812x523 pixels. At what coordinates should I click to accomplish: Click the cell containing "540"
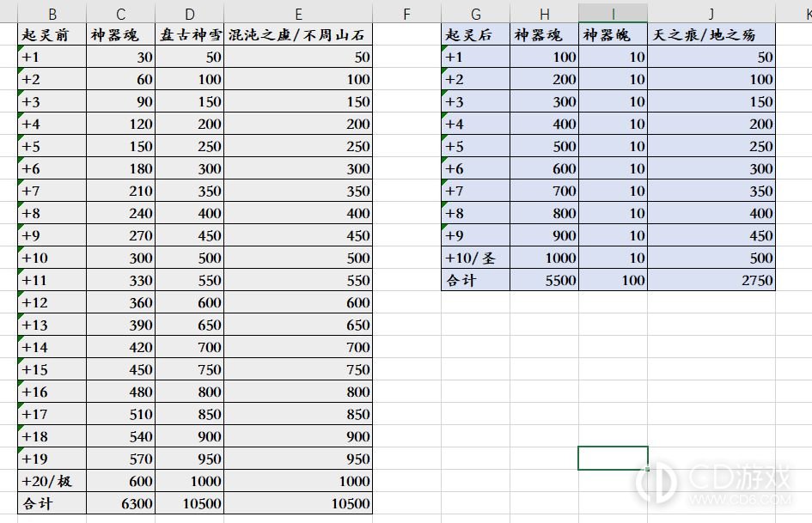120,436
